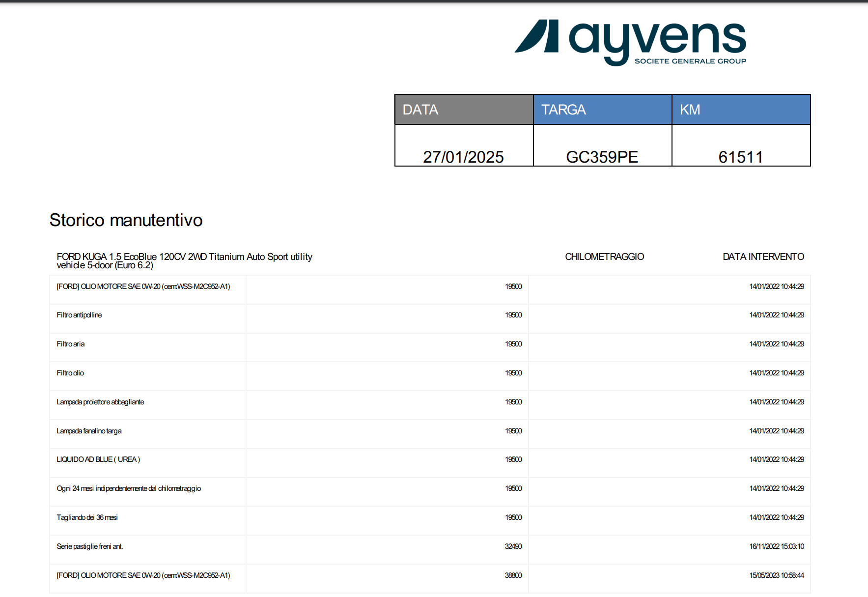Click SOCIETE GENERALE GROUP tagline
The width and height of the screenshot is (868, 597).
[x=690, y=61]
